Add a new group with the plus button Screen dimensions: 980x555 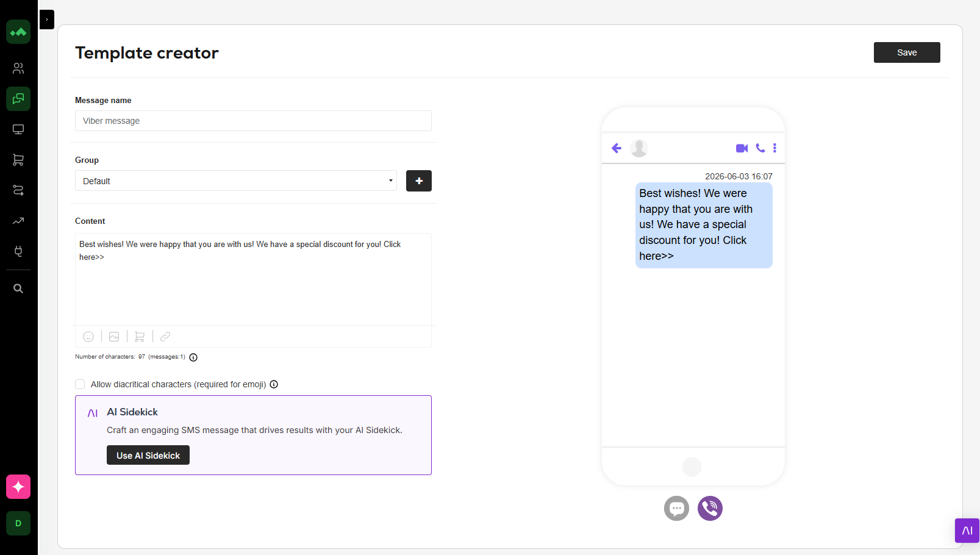(419, 181)
